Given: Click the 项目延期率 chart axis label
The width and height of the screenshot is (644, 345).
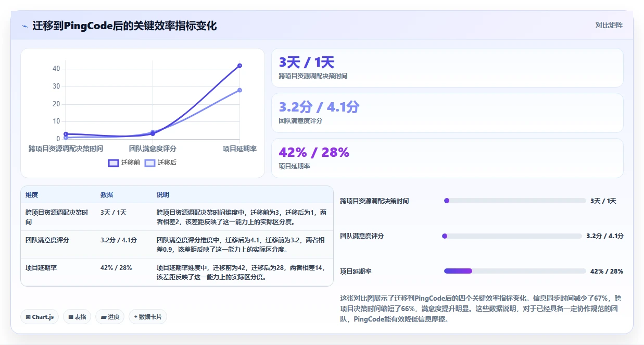Looking at the screenshot, I should pyautogui.click(x=239, y=149).
